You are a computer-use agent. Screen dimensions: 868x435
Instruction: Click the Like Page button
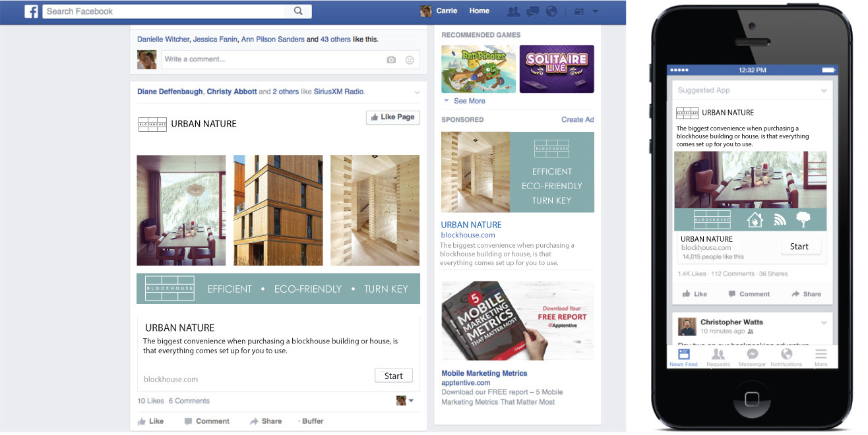coord(392,117)
